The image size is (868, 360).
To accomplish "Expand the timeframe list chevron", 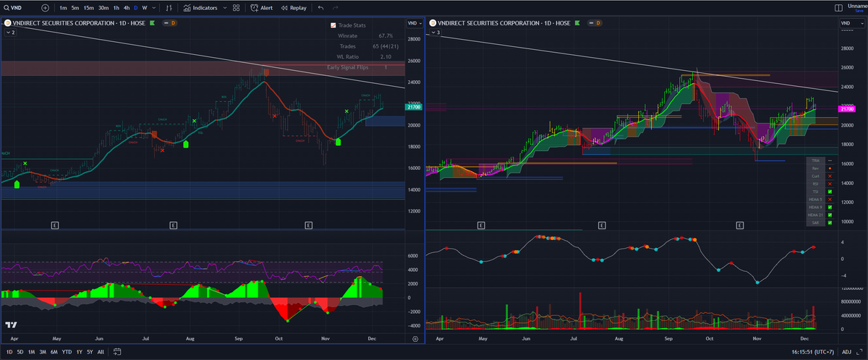I will tap(154, 7).
